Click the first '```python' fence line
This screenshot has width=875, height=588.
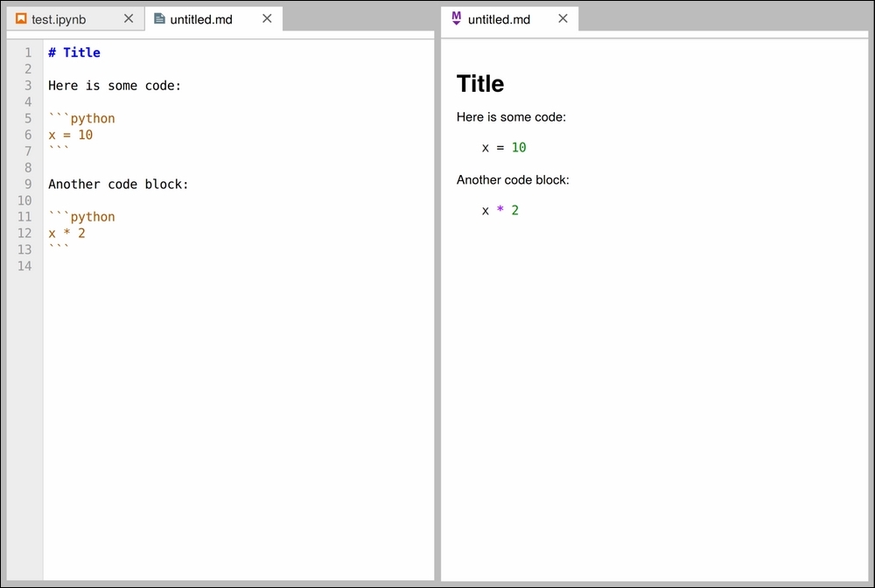point(81,118)
